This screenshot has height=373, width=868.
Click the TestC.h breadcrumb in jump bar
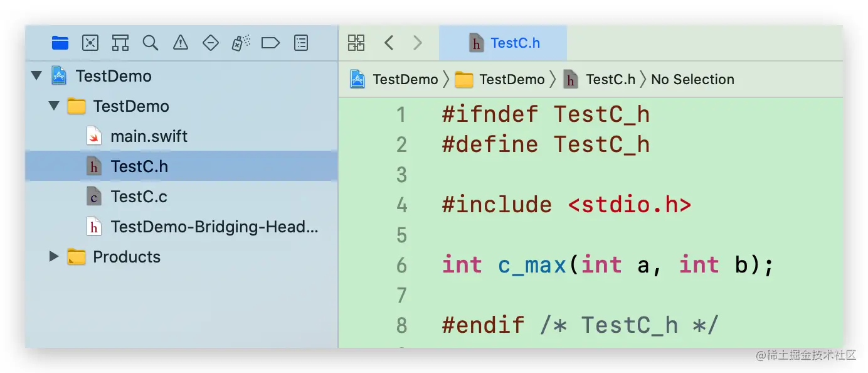click(600, 80)
